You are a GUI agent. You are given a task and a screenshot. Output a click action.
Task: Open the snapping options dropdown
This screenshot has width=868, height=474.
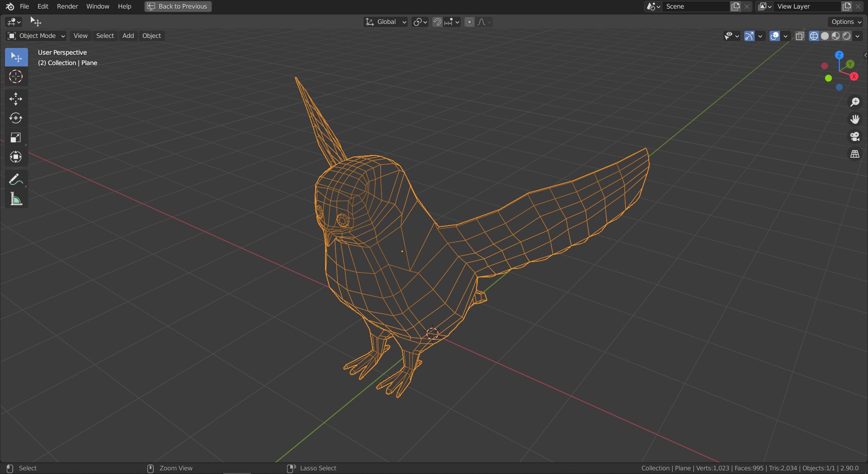[x=452, y=22]
